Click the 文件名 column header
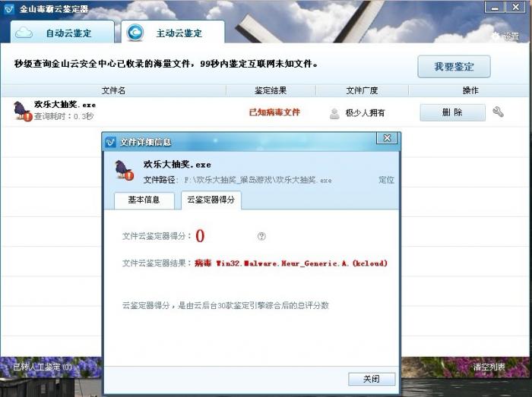Screen dimensions: 532x397 [114, 90]
